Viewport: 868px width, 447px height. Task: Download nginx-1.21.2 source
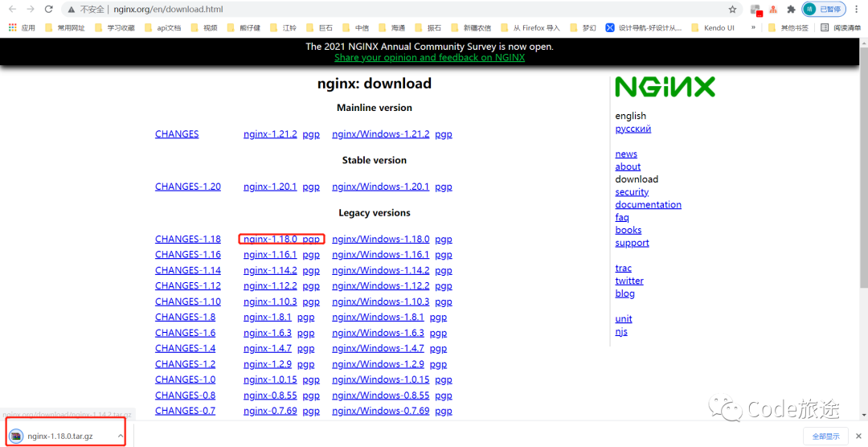coord(270,134)
